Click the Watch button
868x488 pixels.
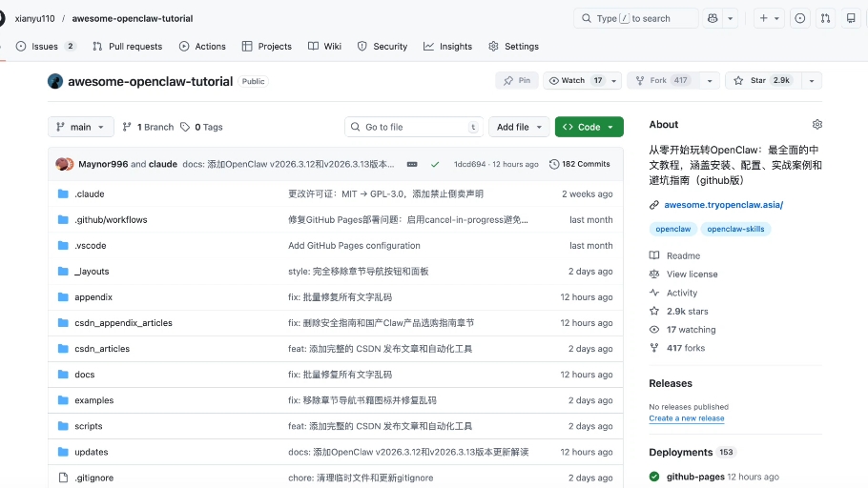pos(574,81)
